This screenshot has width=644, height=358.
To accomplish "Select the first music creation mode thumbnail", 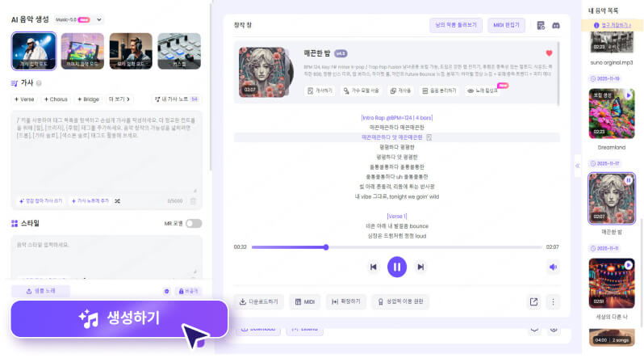I will pos(34,52).
